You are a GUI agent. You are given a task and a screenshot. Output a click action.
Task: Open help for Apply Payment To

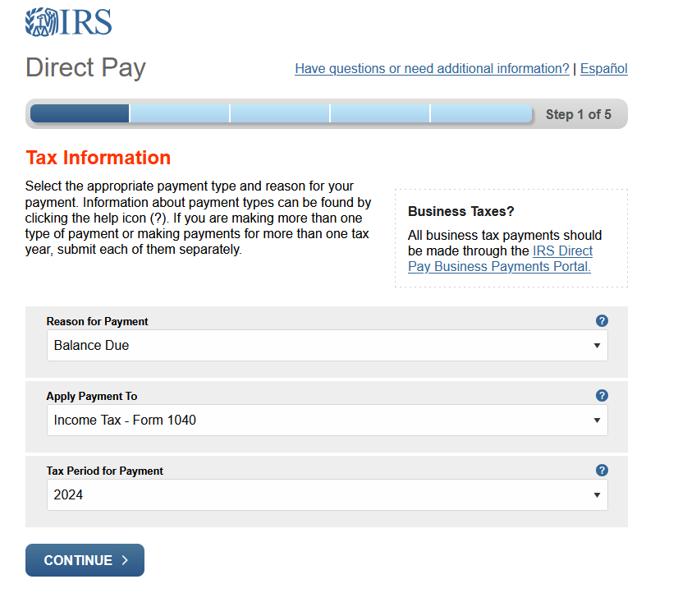pos(602,395)
